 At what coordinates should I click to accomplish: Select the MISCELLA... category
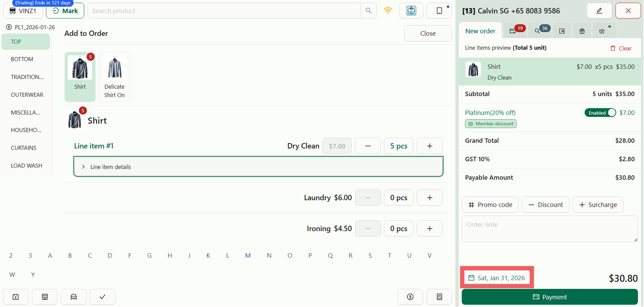(26, 112)
